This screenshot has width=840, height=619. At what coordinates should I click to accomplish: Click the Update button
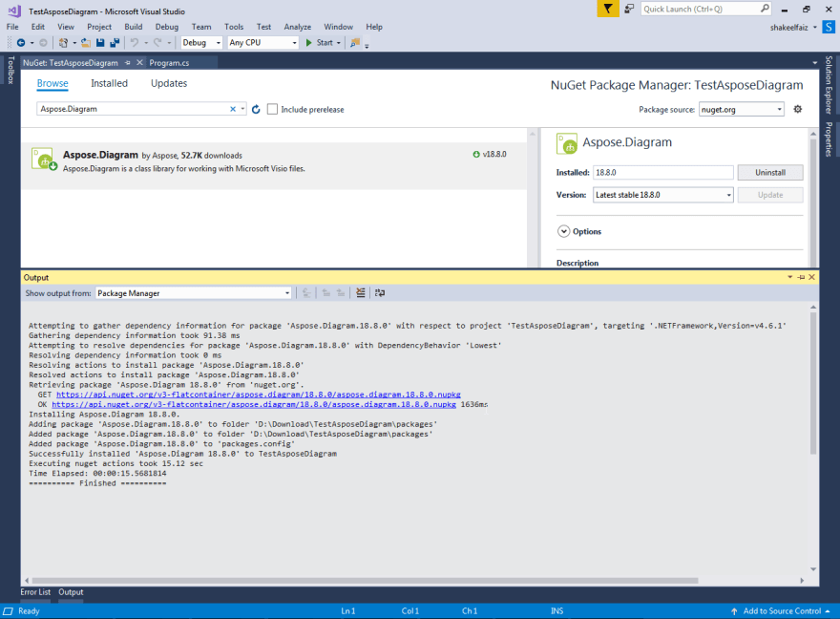769,195
